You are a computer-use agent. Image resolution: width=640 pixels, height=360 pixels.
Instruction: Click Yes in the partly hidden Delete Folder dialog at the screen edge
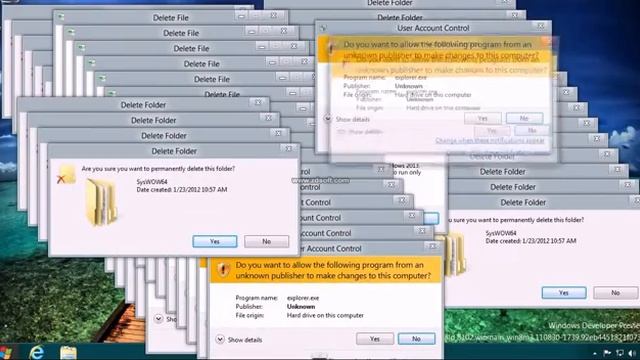point(564,293)
